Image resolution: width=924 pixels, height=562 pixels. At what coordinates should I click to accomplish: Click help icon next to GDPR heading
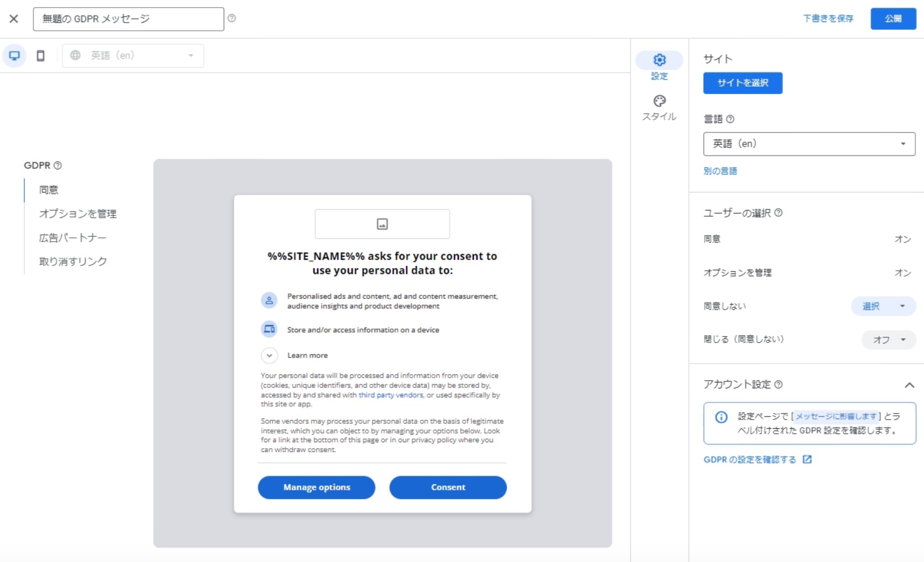pos(58,166)
